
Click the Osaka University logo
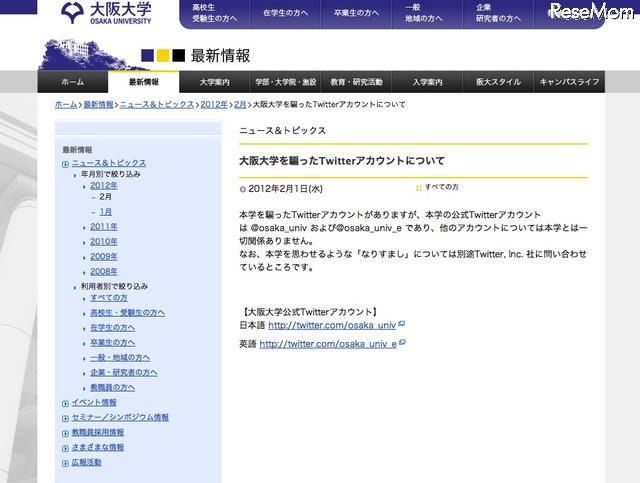[x=107, y=13]
